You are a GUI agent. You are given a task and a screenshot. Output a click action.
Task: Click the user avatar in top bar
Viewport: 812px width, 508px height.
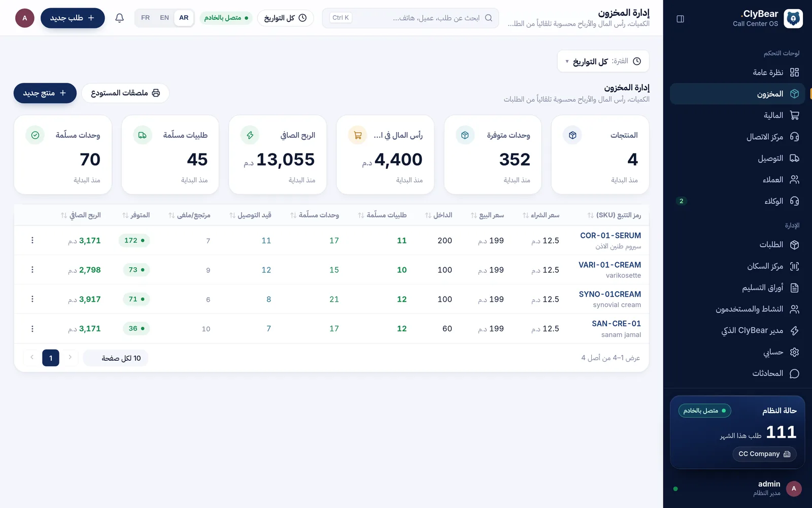[x=24, y=18]
